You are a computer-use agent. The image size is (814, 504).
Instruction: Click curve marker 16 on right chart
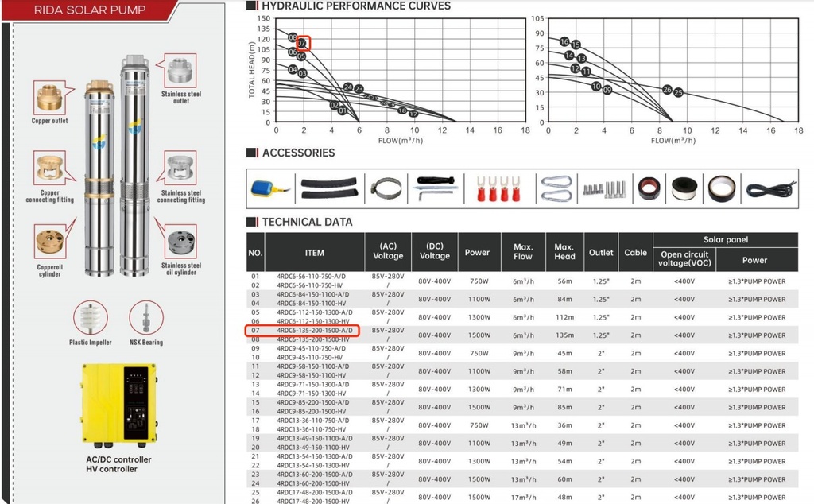tap(564, 41)
